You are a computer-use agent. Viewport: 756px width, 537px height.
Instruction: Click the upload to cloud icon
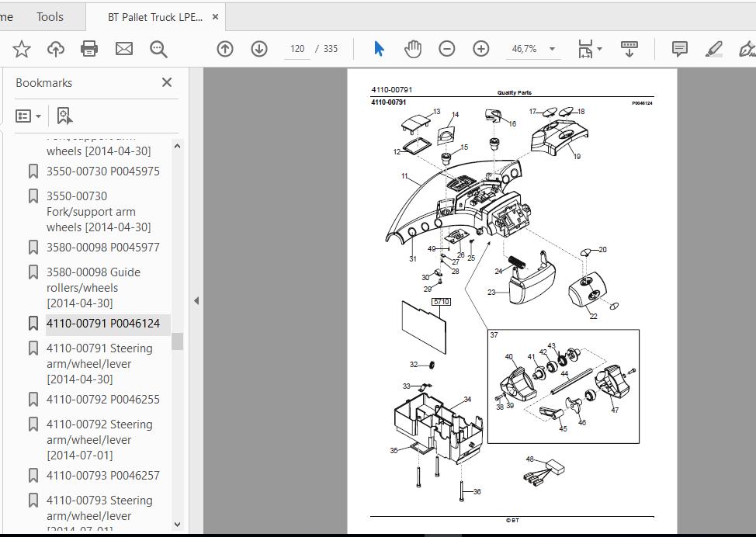56,49
